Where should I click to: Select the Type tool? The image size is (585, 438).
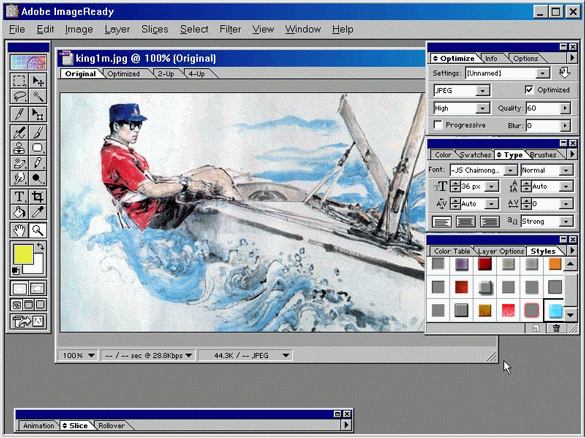click(19, 196)
